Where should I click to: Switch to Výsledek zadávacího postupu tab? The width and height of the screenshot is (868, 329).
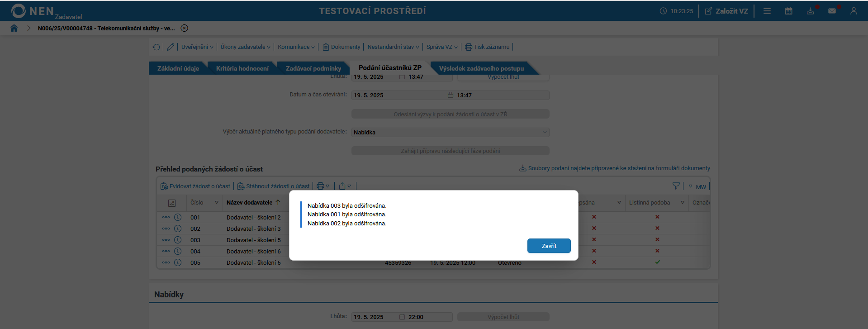(481, 68)
